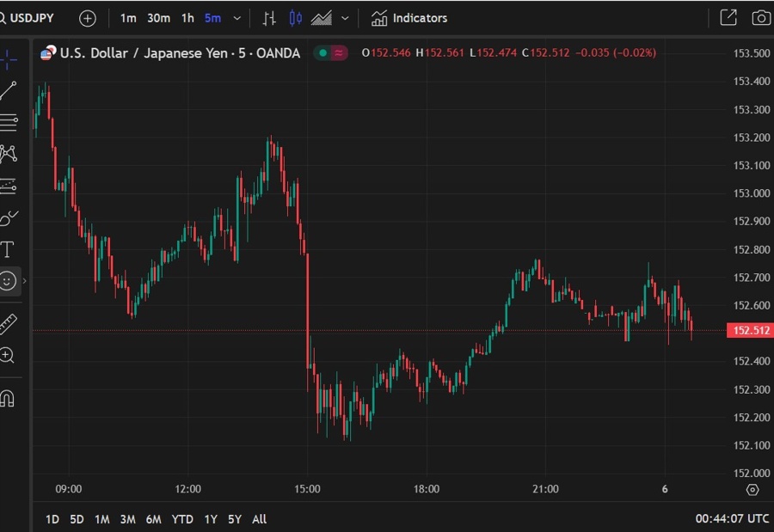Image resolution: width=774 pixels, height=532 pixels.
Task: Select the candles chart style icon
Action: pos(295,18)
